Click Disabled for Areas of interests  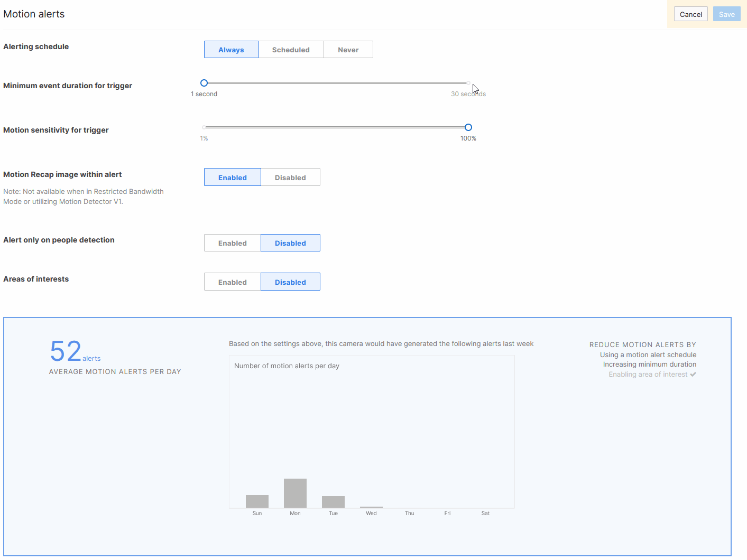(290, 282)
